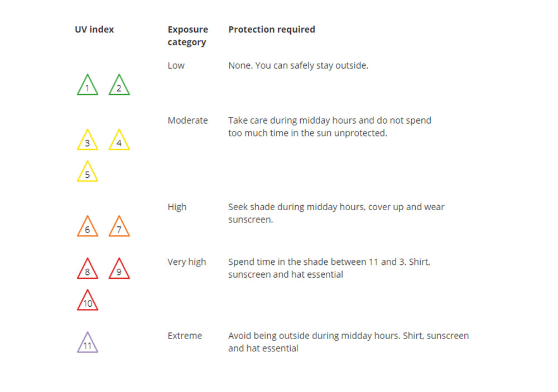This screenshot has width=558, height=392.
Task: Select the 'Moderate' exposure category label
Action: click(188, 120)
